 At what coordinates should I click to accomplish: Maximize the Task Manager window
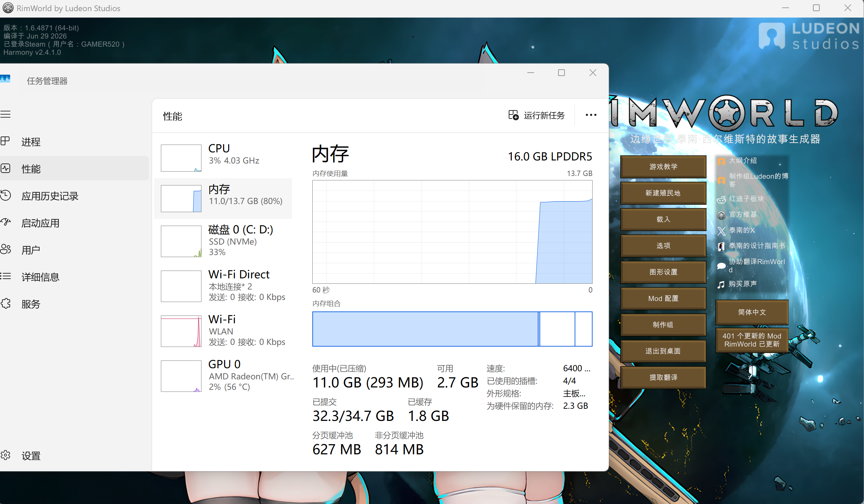click(x=561, y=73)
